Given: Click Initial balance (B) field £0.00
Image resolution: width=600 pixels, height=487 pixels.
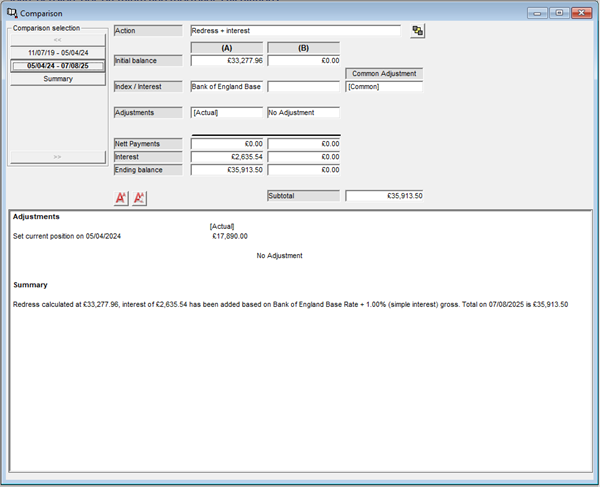Looking at the screenshot, I should point(303,60).
